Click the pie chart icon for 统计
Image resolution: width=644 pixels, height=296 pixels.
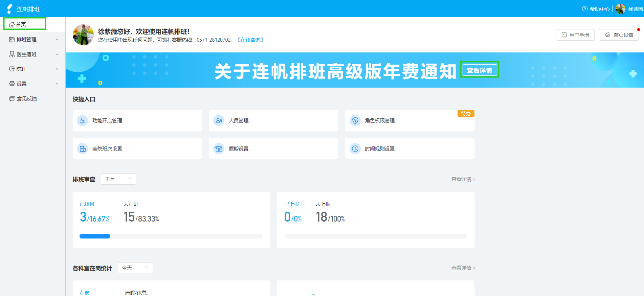click(x=12, y=69)
